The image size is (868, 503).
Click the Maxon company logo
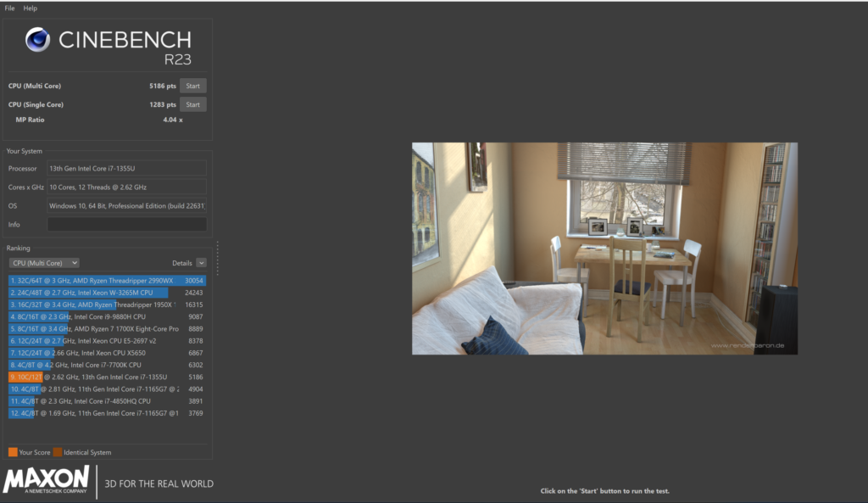point(46,479)
